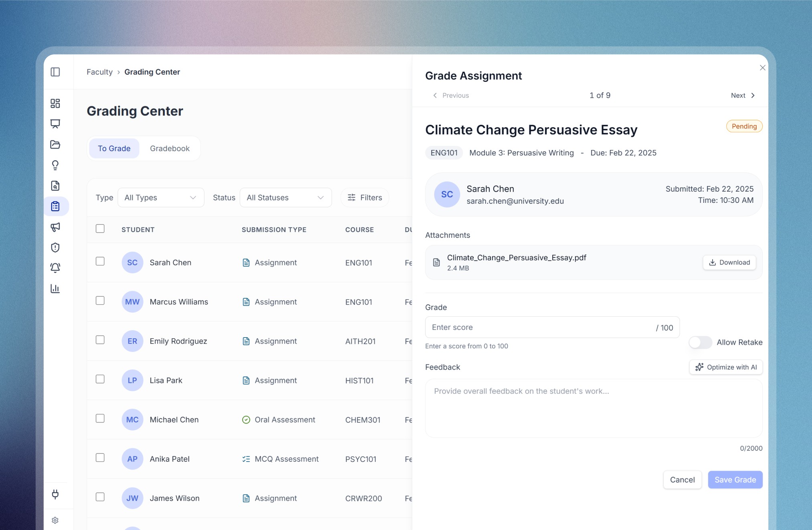Toggle the Allow Retake switch
The height and width of the screenshot is (530, 812).
[x=700, y=342]
